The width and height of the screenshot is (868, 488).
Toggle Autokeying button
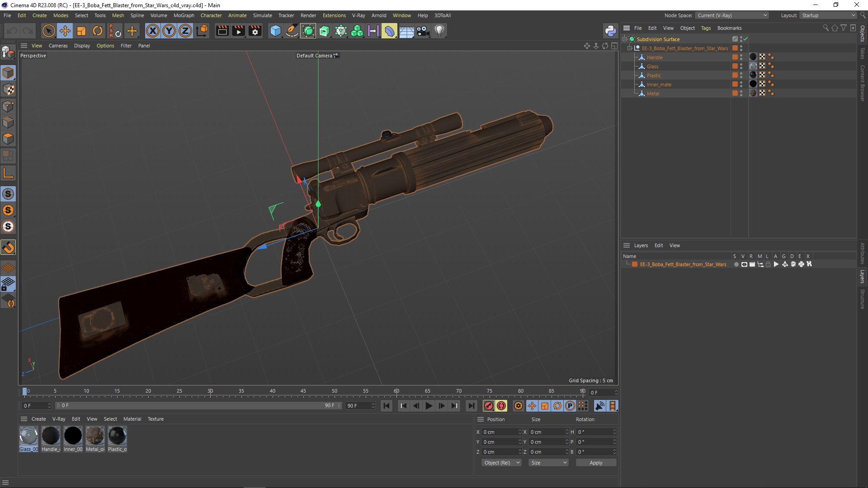tap(501, 406)
